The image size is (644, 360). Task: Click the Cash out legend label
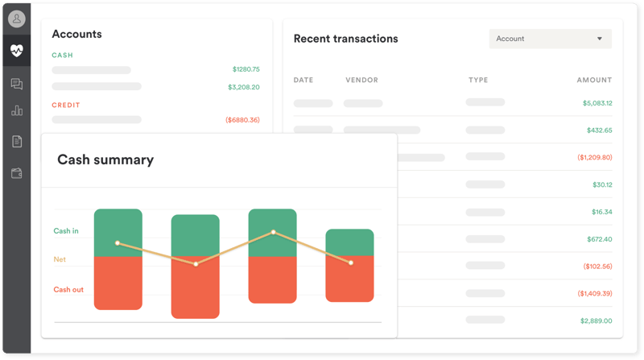[68, 290]
